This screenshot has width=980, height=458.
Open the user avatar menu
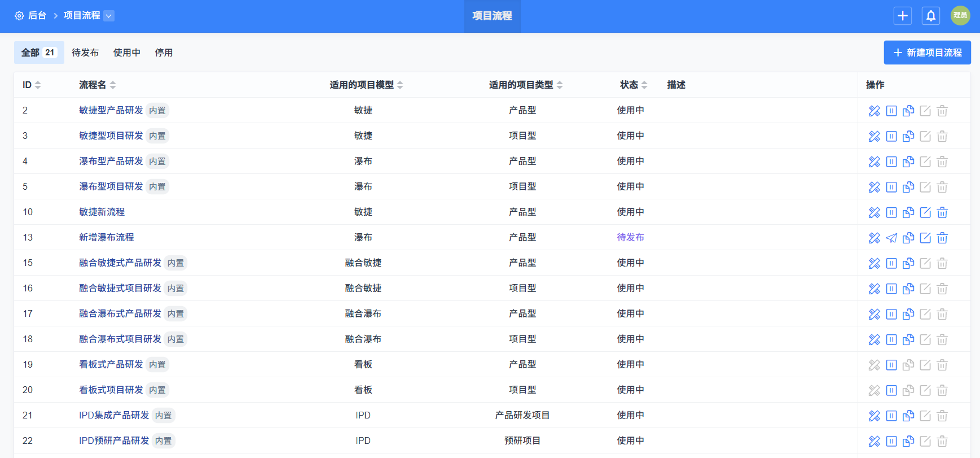pyautogui.click(x=960, y=16)
